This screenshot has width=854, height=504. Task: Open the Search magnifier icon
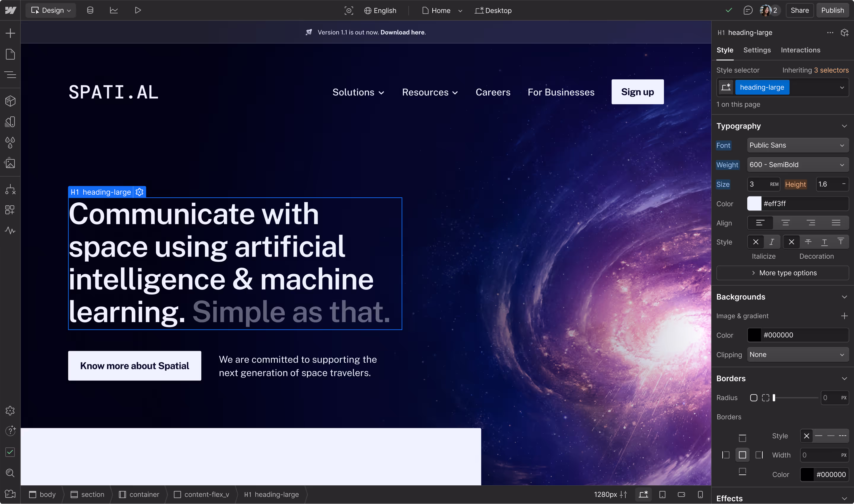pyautogui.click(x=10, y=473)
